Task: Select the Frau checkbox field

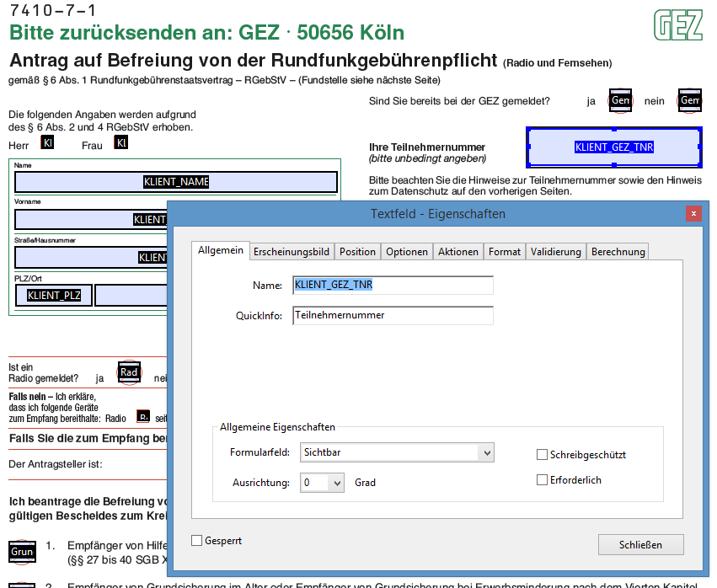Action: point(121,142)
